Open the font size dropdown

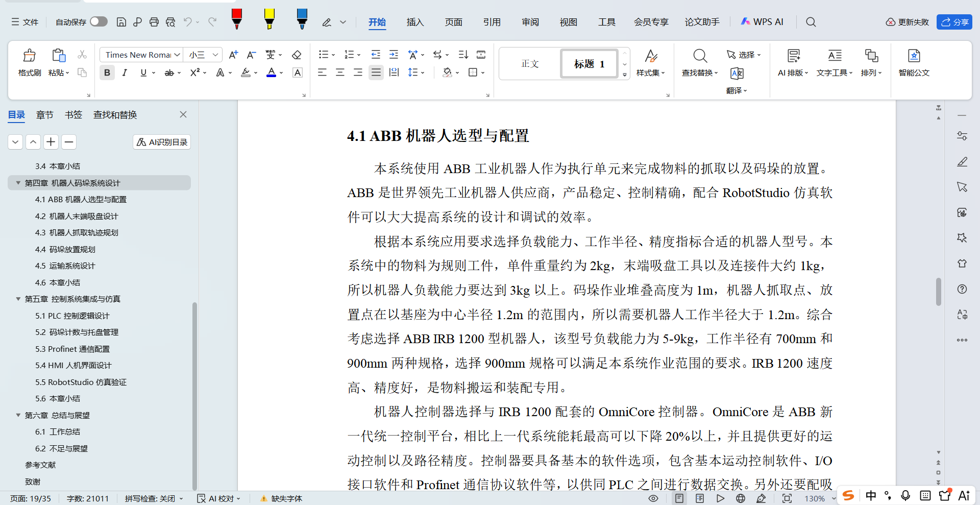(215, 55)
